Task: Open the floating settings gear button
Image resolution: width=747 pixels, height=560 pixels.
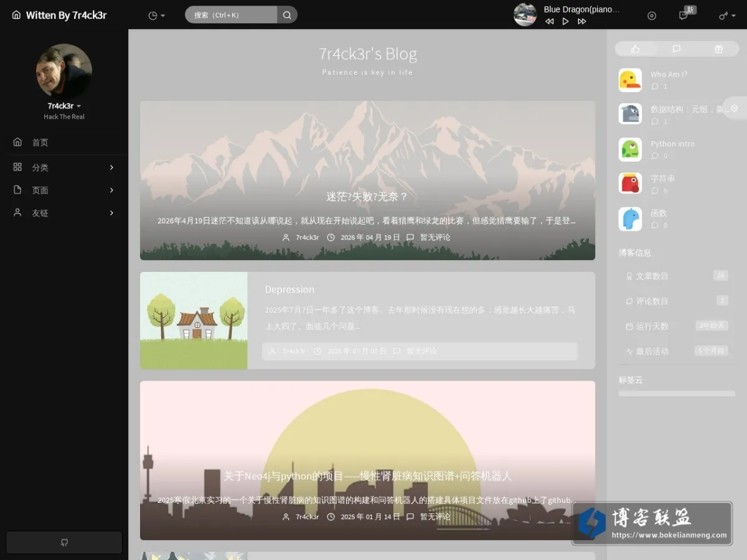Action: click(x=735, y=108)
